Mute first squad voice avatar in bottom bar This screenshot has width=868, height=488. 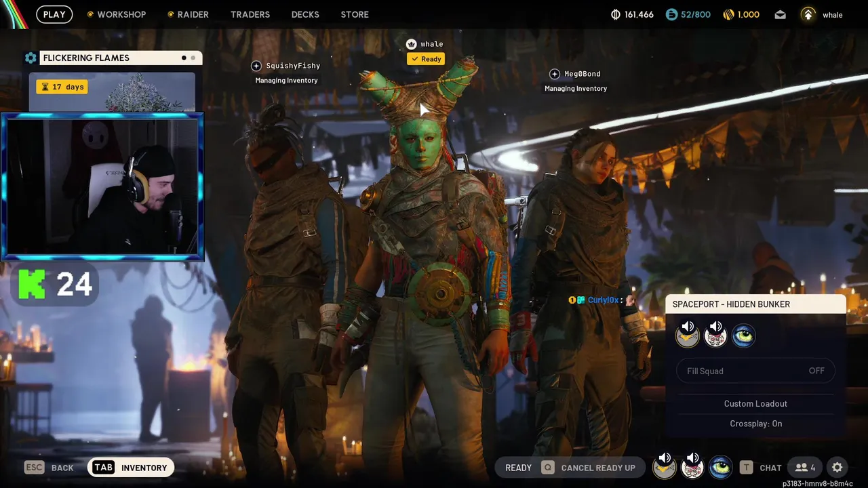tap(665, 466)
